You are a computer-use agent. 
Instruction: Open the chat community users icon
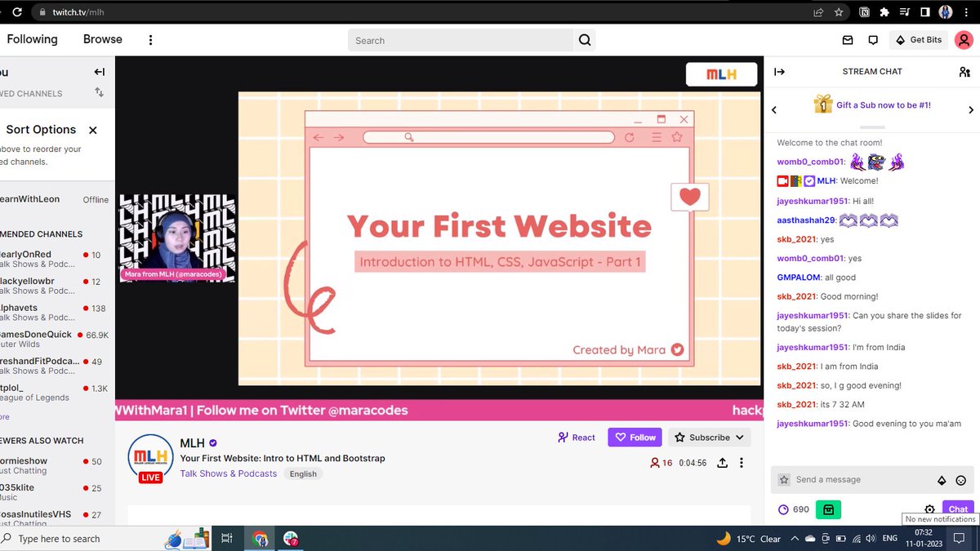tap(964, 72)
